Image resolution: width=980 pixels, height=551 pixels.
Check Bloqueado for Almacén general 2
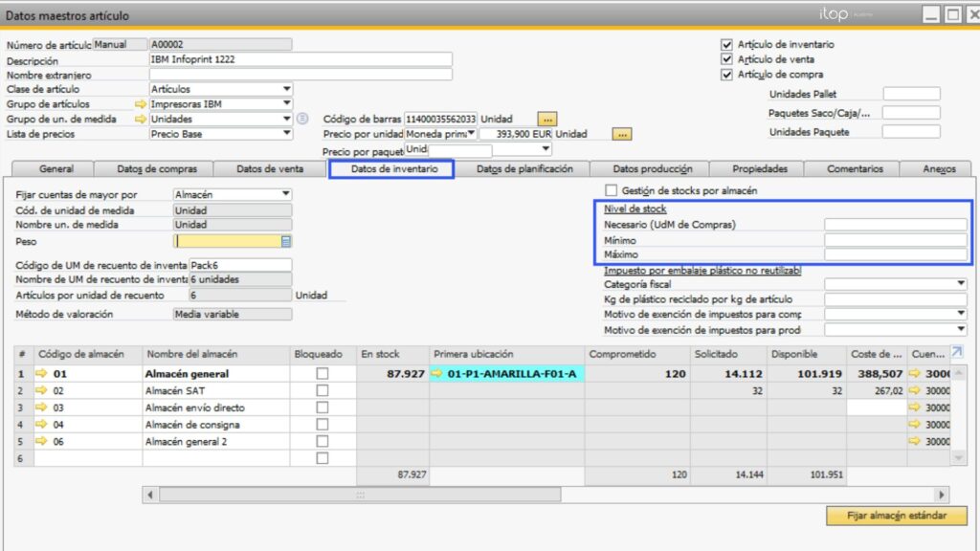pos(322,441)
